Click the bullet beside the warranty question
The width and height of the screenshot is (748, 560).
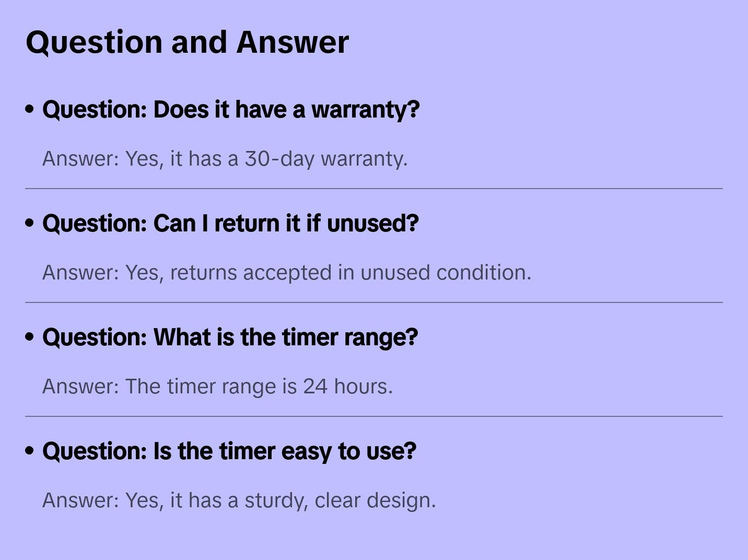point(30,110)
